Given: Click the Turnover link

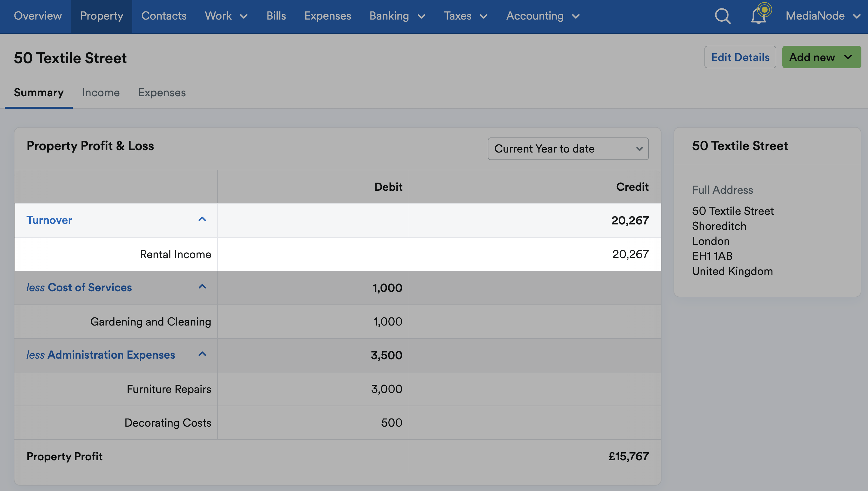Looking at the screenshot, I should (49, 220).
